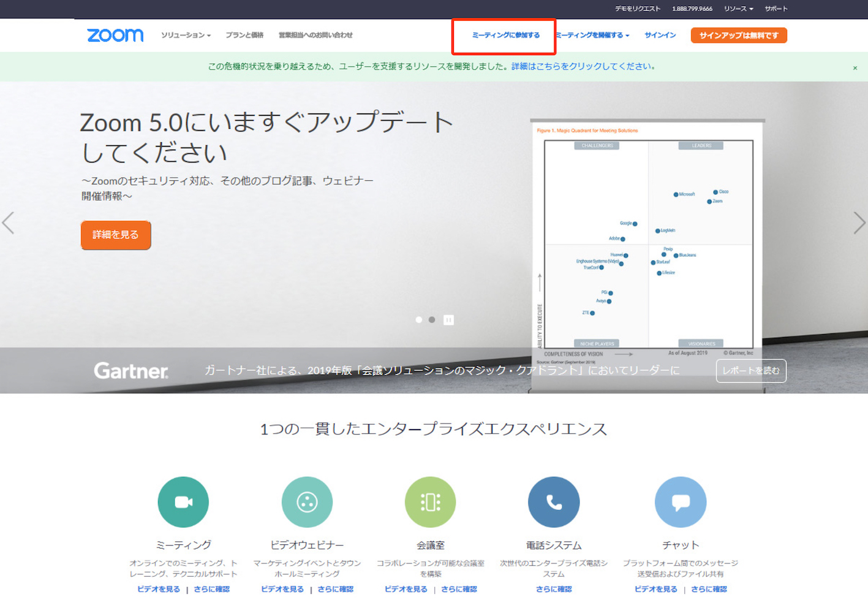Select the second carousel dot
The width and height of the screenshot is (868, 613).
click(x=432, y=320)
